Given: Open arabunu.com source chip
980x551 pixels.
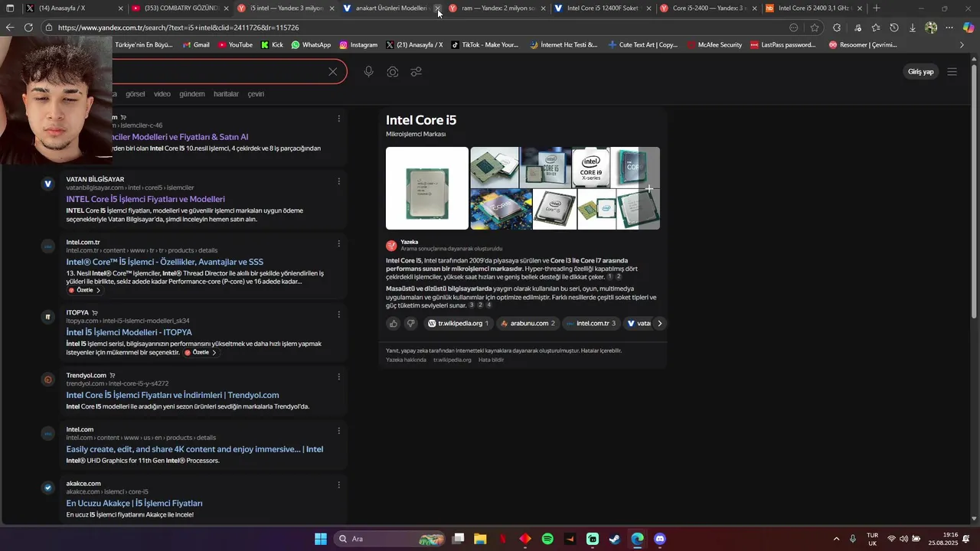Looking at the screenshot, I should coord(528,324).
